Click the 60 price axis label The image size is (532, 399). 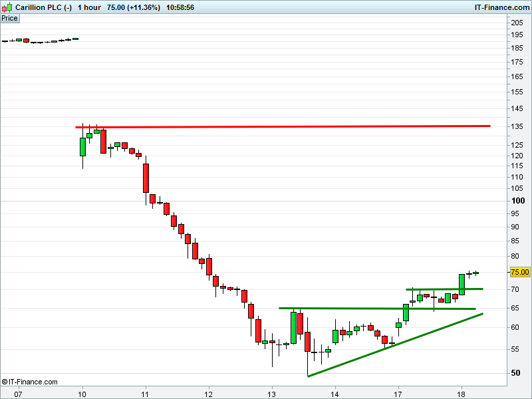[515, 327]
